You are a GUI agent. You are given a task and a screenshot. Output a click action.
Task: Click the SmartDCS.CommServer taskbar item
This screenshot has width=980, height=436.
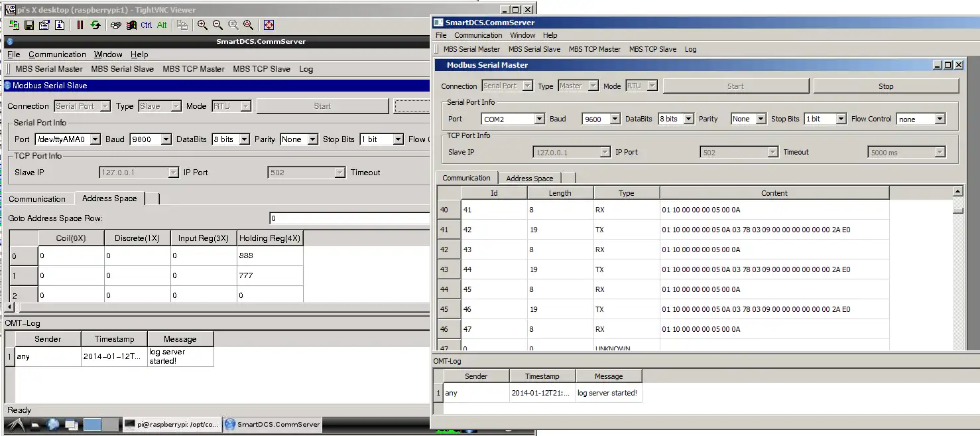[273, 424]
